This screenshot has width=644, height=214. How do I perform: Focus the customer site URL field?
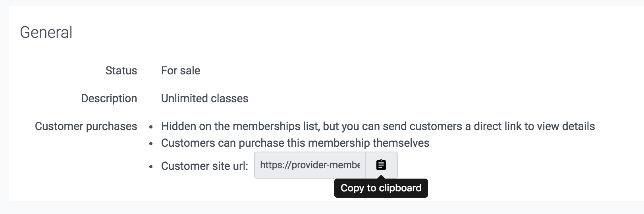310,165
